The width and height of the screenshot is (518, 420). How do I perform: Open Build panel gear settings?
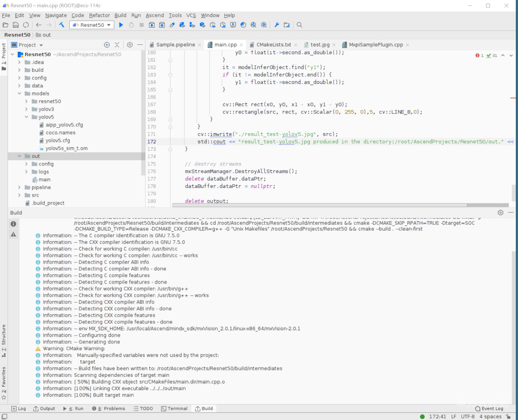click(x=500, y=213)
